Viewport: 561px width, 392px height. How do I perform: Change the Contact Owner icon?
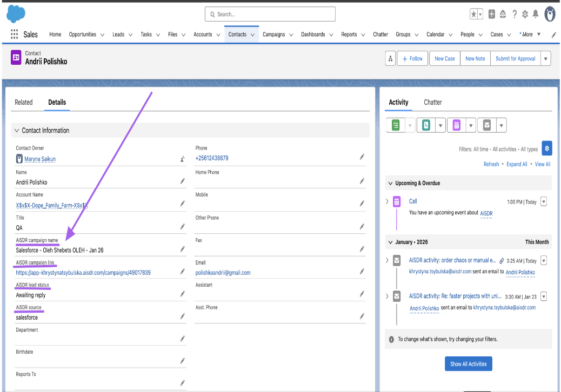point(183,159)
